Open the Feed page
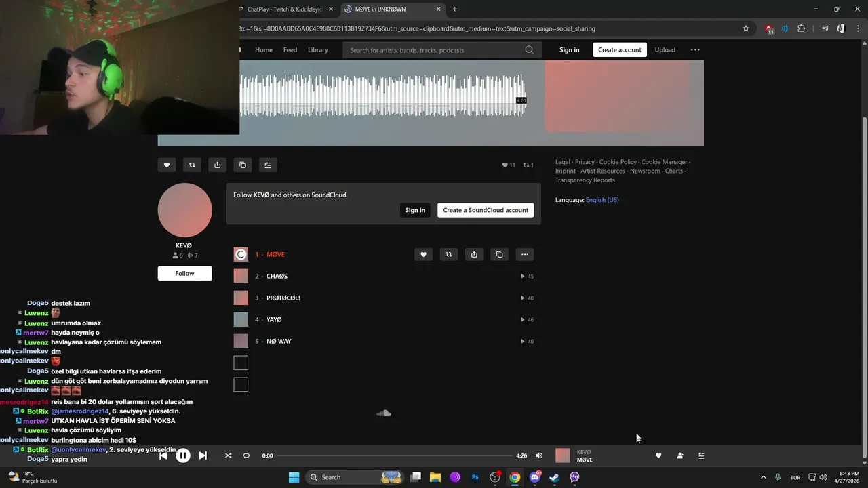Screen dimensions: 868x488 290,49
